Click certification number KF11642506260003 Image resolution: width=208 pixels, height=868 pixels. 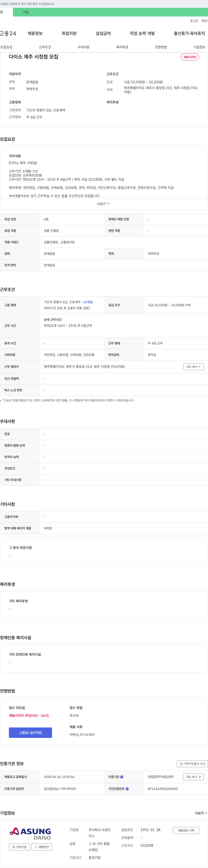163,789
